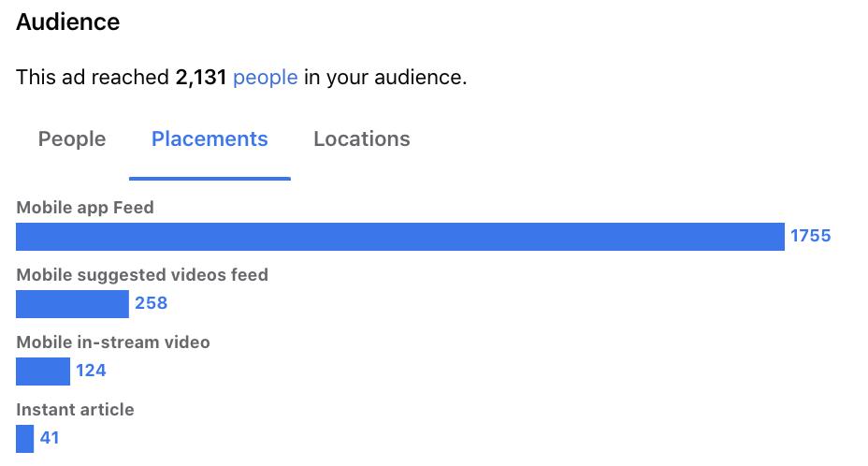Switch to the People tab
The width and height of the screenshot is (868, 466).
(72, 139)
